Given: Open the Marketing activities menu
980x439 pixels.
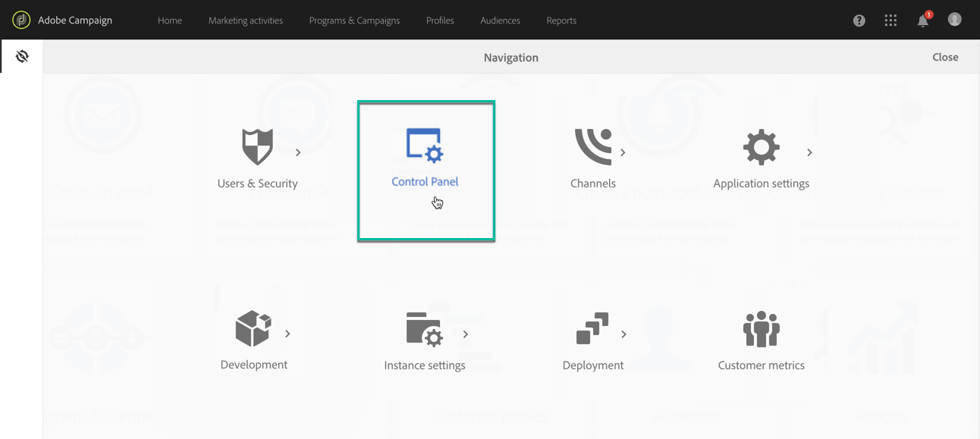Looking at the screenshot, I should [246, 20].
